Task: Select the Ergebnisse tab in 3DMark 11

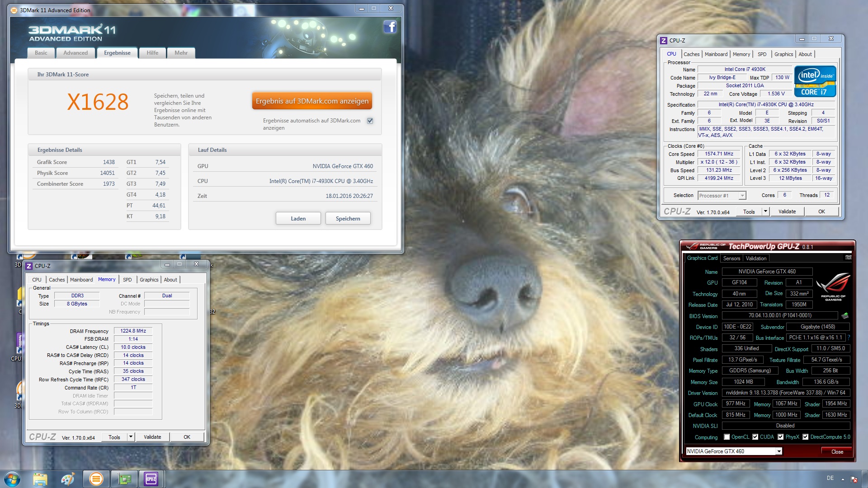Action: pyautogui.click(x=117, y=53)
